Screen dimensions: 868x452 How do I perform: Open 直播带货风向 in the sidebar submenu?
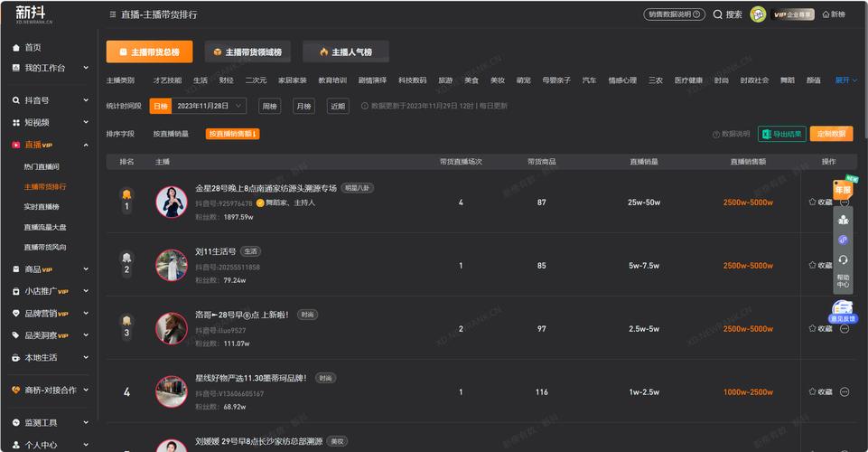point(45,247)
